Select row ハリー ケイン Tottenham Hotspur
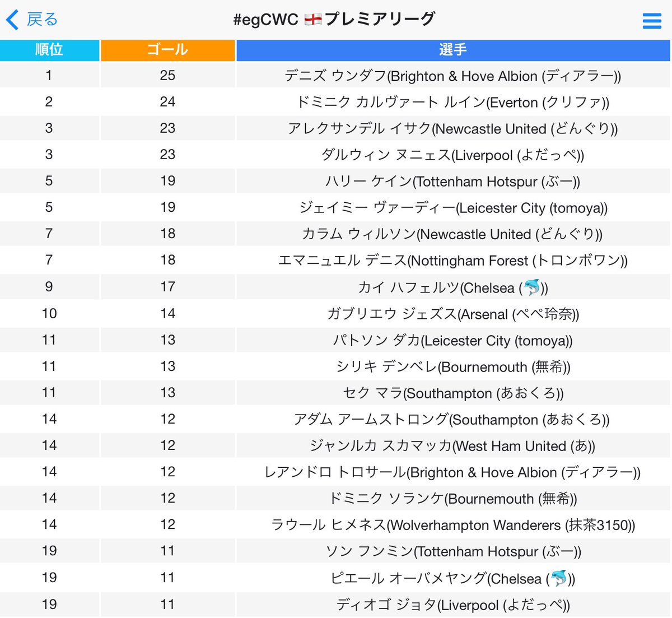This screenshot has height=618, width=672. 336,180
